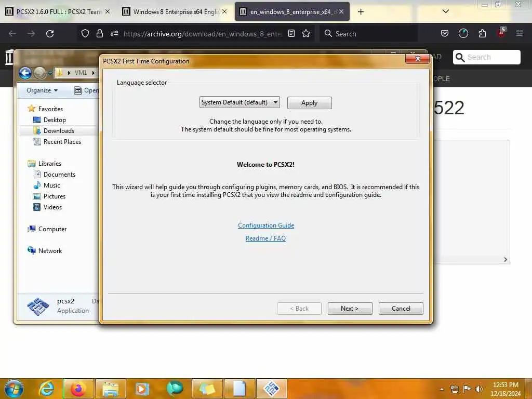The height and width of the screenshot is (399, 532).
Task: Click the VM1 breadcrumb in Explorer
Action: point(81,73)
